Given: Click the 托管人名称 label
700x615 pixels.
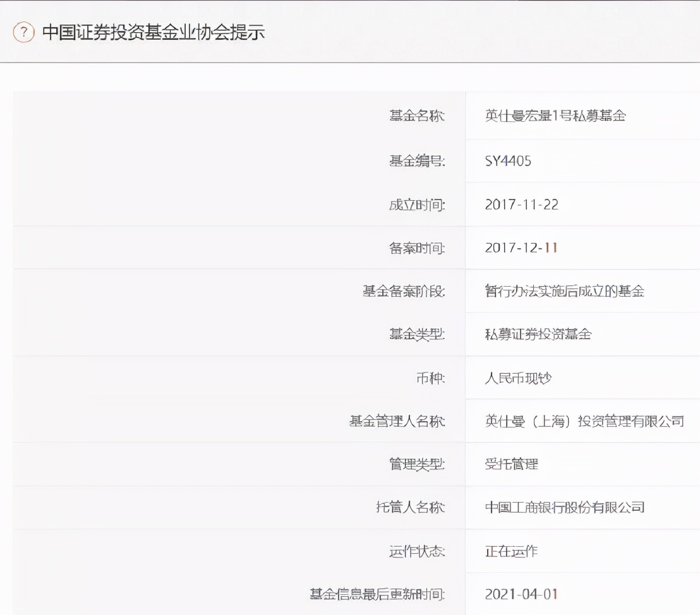Looking at the screenshot, I should click(x=411, y=507).
